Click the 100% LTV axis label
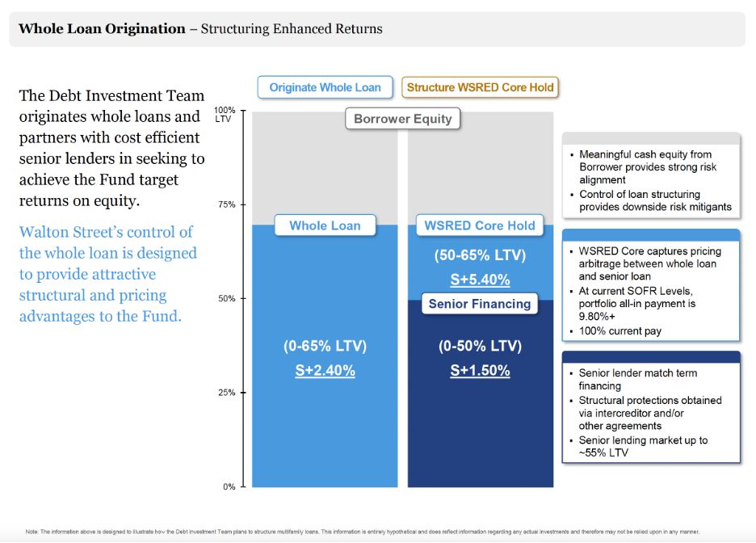Viewport: 756px width, 543px height. pyautogui.click(x=225, y=114)
